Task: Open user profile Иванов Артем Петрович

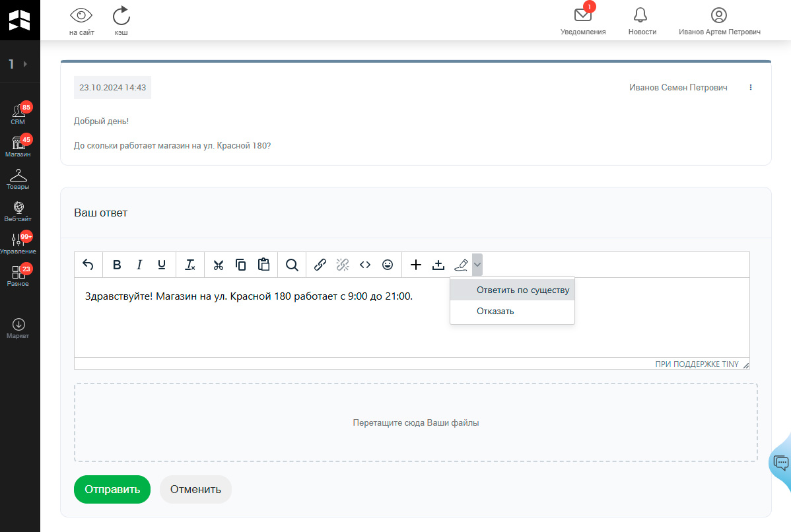Action: click(720, 20)
